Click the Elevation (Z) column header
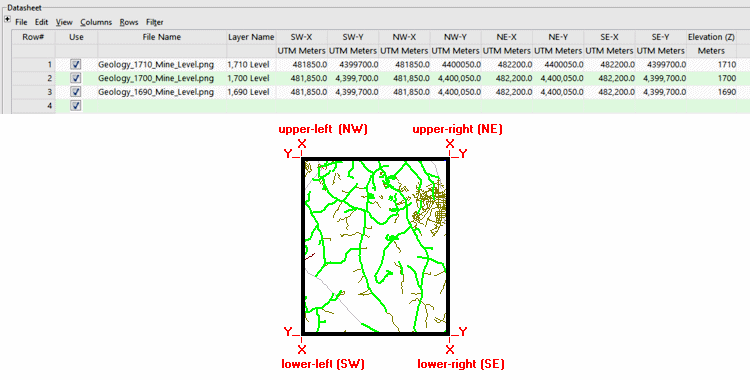750x380 pixels. [711, 37]
